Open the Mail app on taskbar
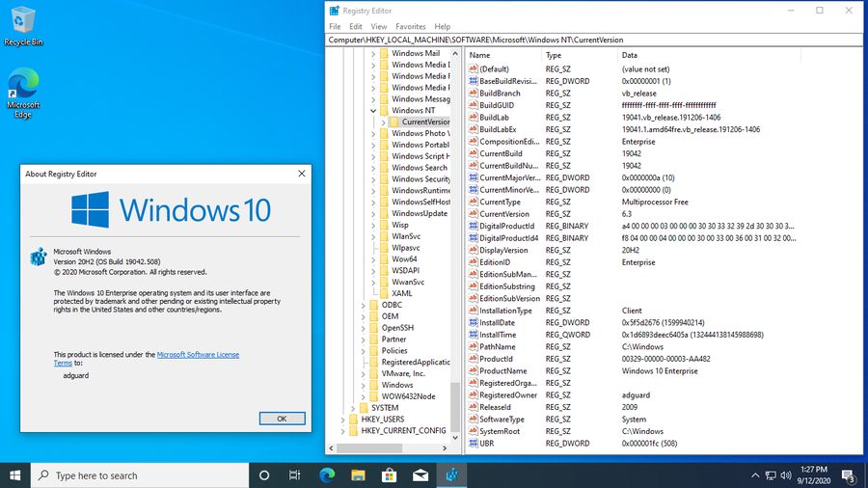Screen dimensions: 868x488 click(420, 475)
